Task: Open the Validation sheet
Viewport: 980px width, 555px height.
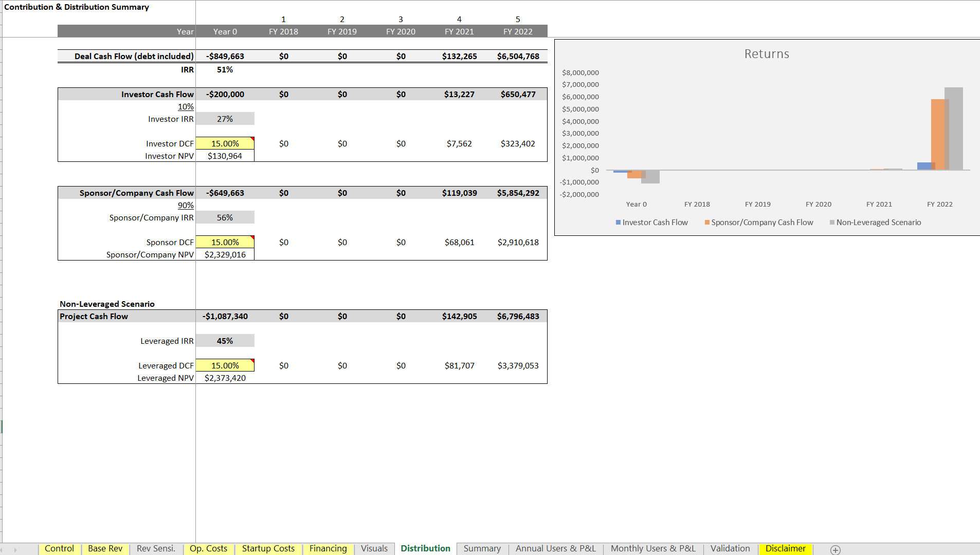Action: (x=730, y=548)
